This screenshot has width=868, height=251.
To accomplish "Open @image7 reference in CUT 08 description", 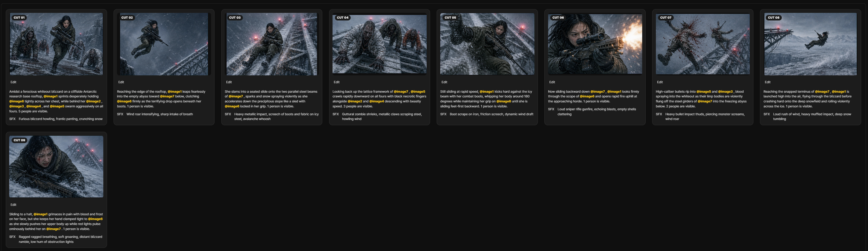I will pos(822,92).
